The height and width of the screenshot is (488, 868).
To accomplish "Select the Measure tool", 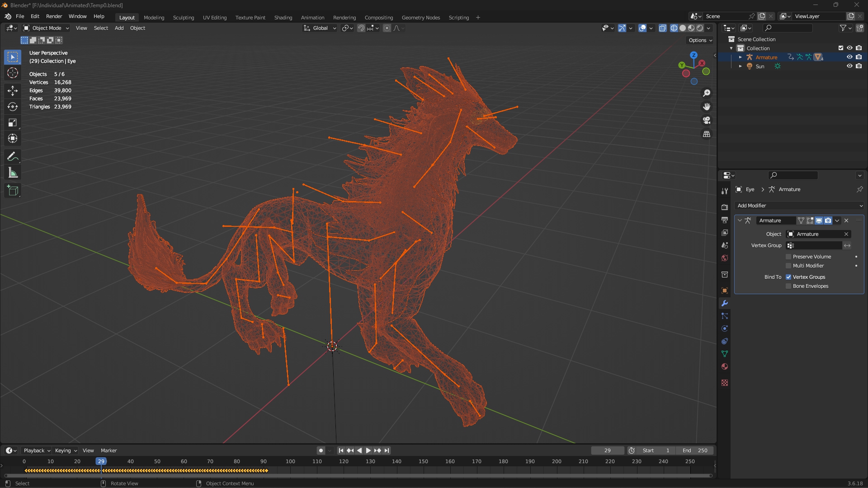I will click(13, 173).
